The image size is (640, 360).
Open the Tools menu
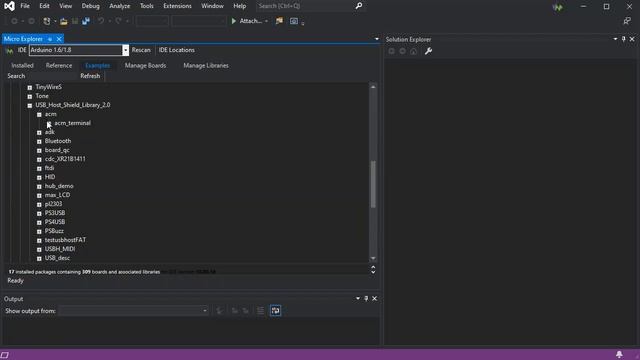(147, 6)
